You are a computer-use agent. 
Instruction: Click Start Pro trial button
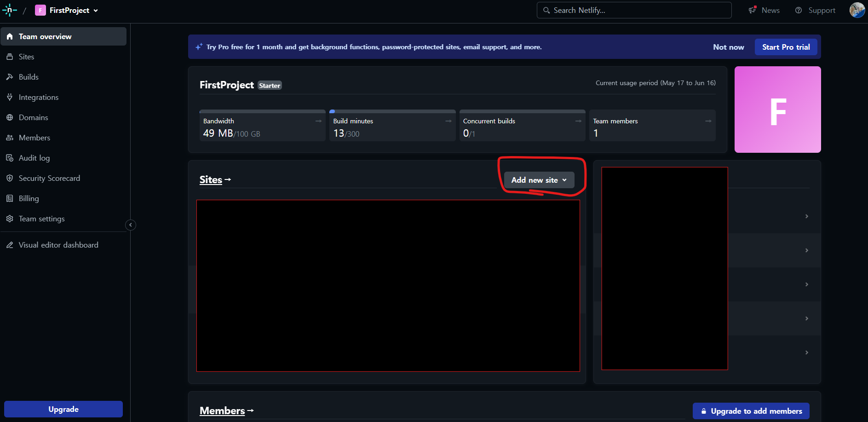pos(786,47)
